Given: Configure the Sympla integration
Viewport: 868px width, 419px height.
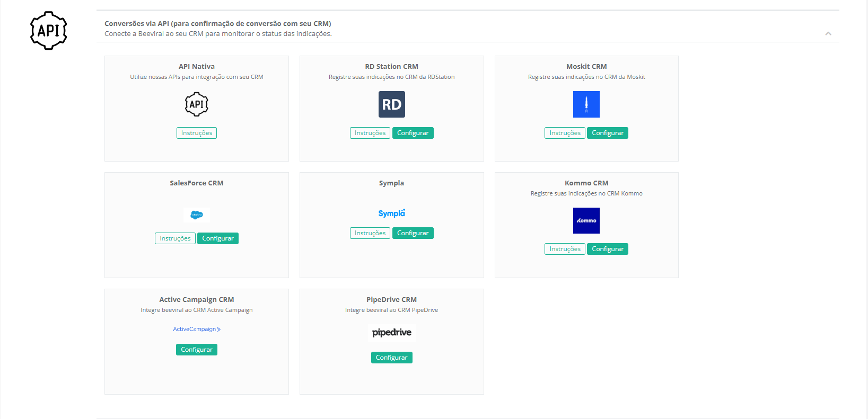Looking at the screenshot, I should [x=413, y=233].
